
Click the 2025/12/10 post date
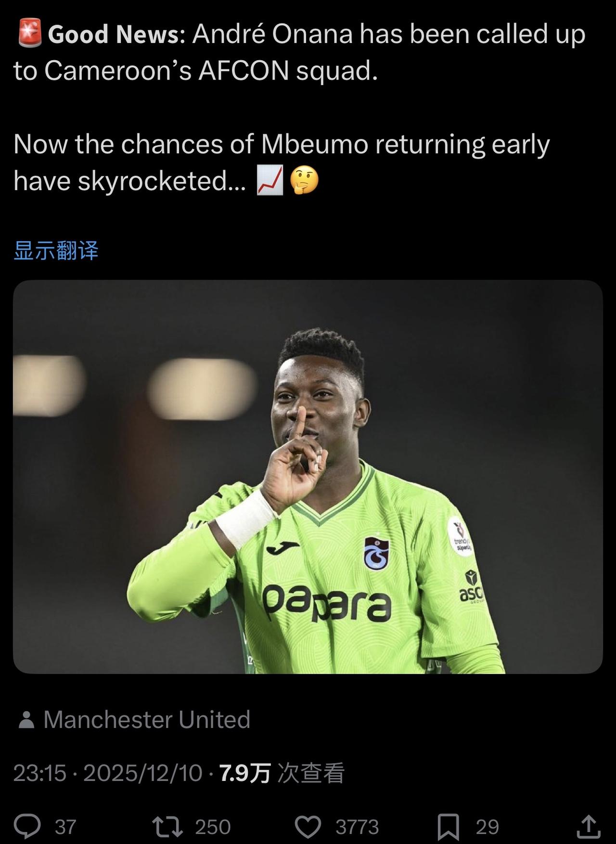click(x=143, y=773)
